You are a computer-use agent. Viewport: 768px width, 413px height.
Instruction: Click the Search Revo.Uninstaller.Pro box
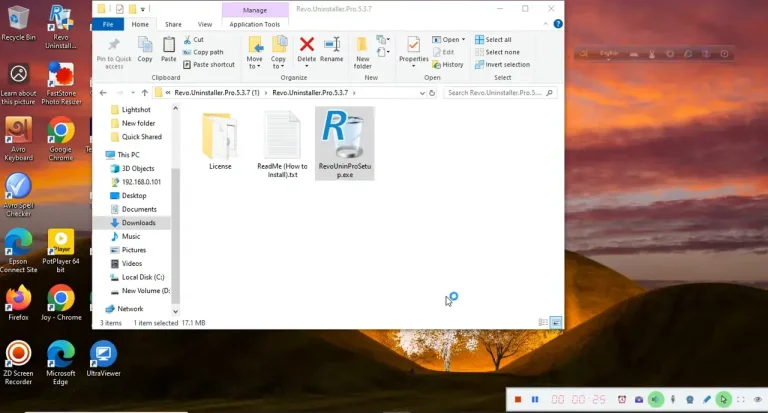point(500,93)
